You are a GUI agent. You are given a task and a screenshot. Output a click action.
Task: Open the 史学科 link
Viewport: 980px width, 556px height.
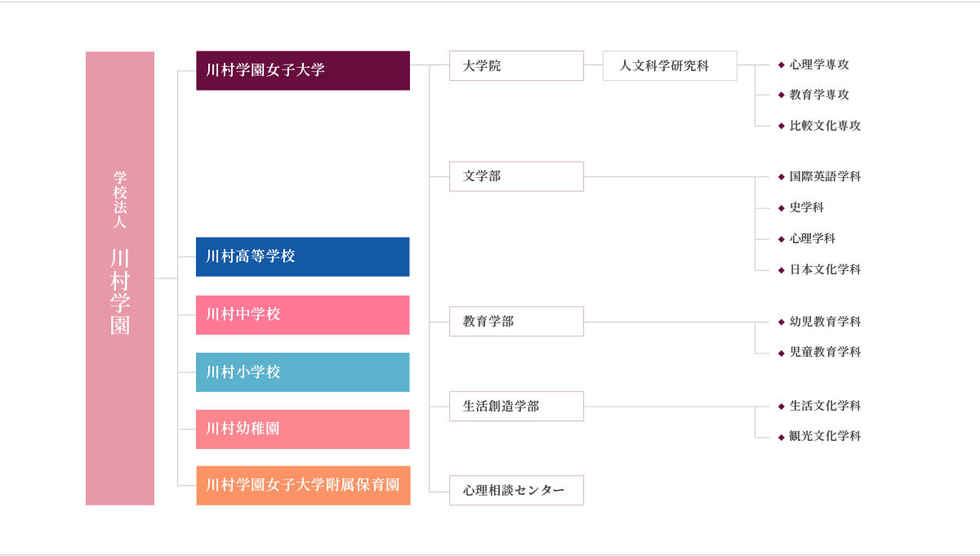[x=806, y=207]
